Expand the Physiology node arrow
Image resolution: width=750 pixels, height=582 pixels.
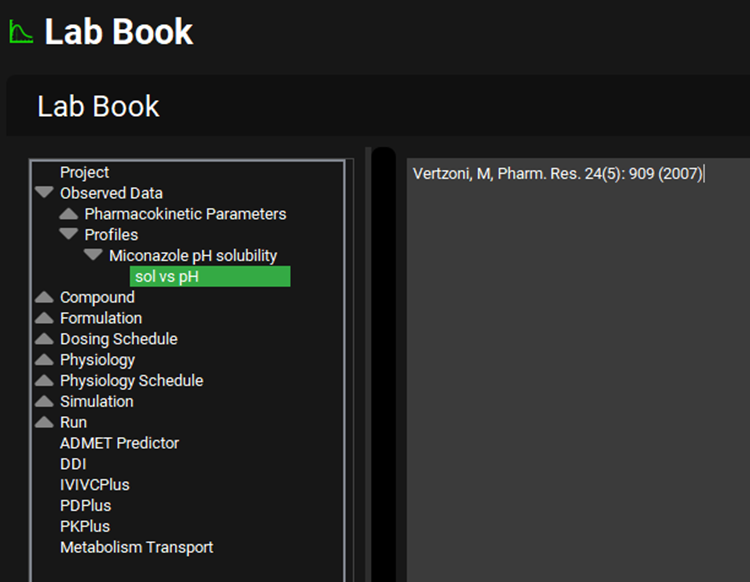click(44, 360)
